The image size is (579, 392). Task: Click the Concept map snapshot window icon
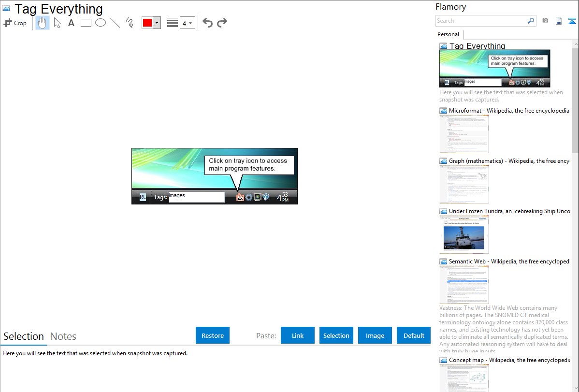click(443, 360)
